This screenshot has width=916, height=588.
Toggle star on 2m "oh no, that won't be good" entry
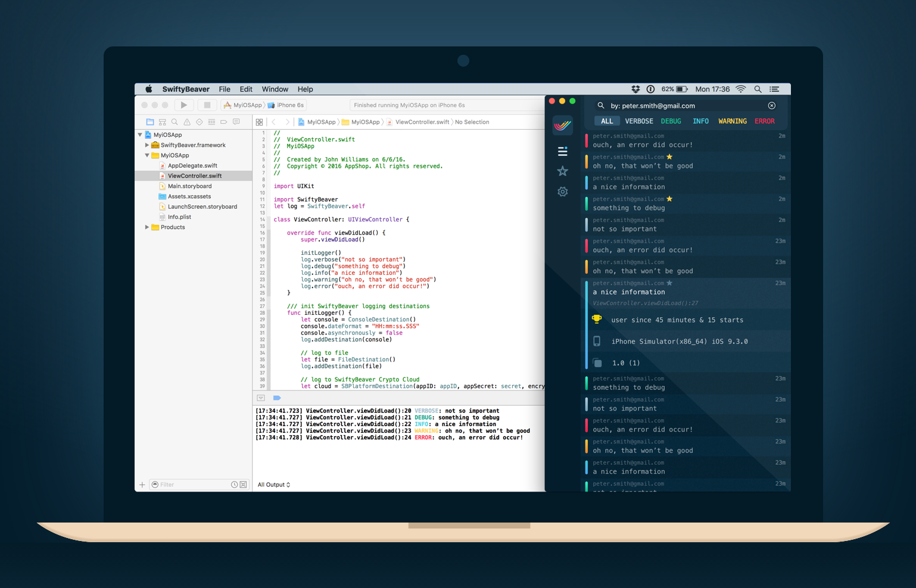669,157
